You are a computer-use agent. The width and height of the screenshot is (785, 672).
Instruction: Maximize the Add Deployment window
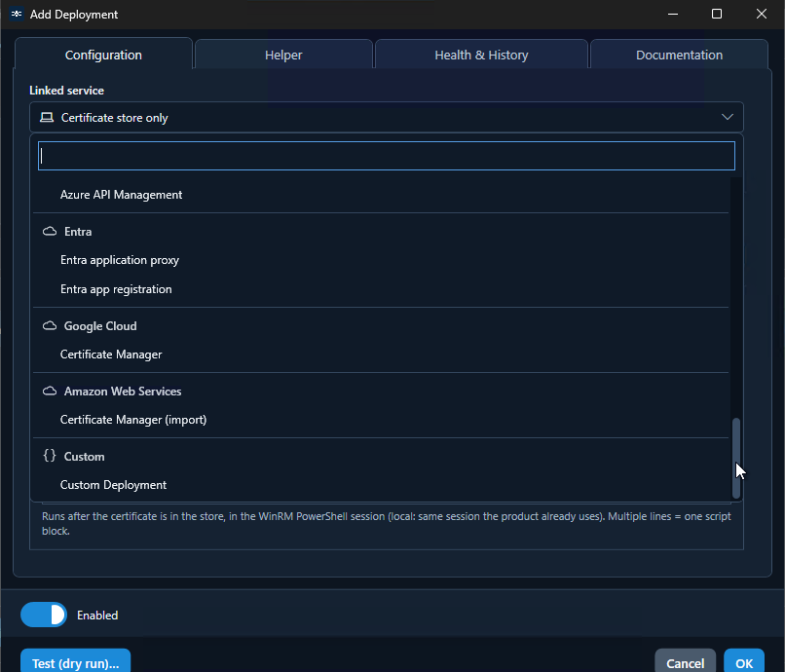pyautogui.click(x=717, y=14)
